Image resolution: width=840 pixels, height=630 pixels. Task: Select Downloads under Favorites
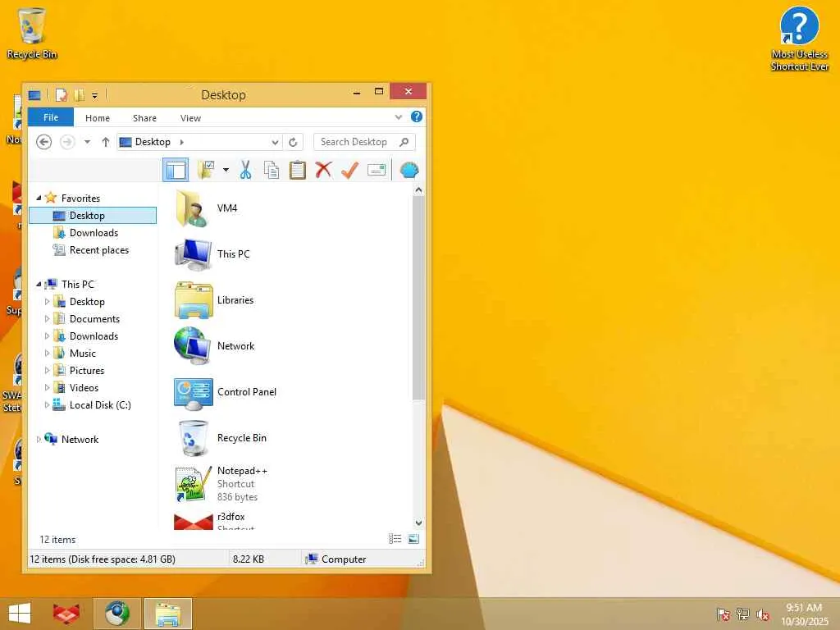[93, 232]
